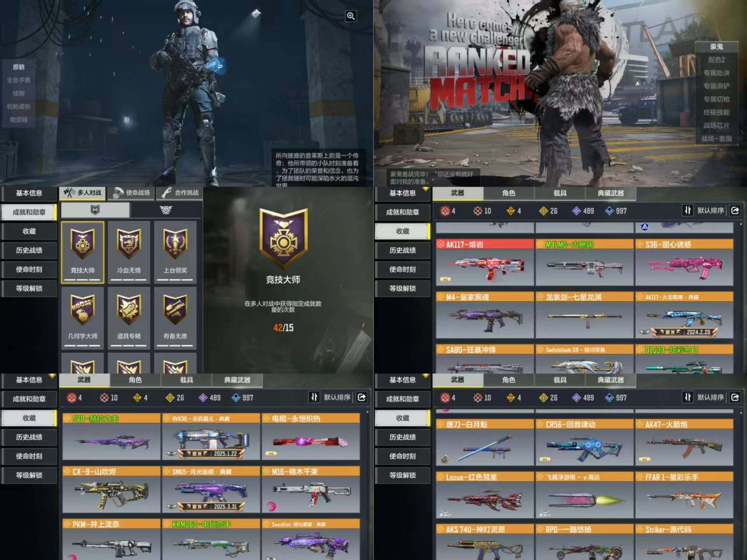Image resolution: width=747 pixels, height=560 pixels.
Task: Open the 龙泉剑-七星龙渊 weapon card
Action: click(x=585, y=315)
